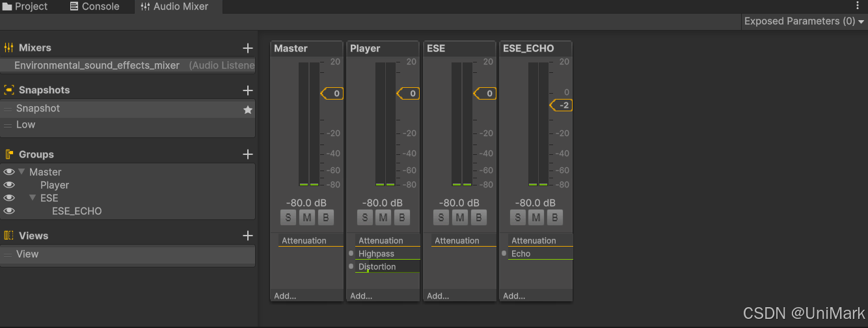Select the Player group in tree
868x328 pixels.
point(55,185)
